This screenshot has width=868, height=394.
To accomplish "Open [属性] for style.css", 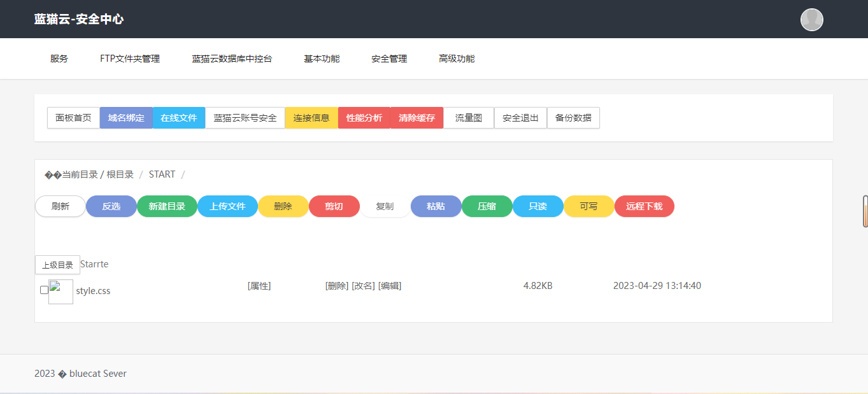I will click(259, 286).
